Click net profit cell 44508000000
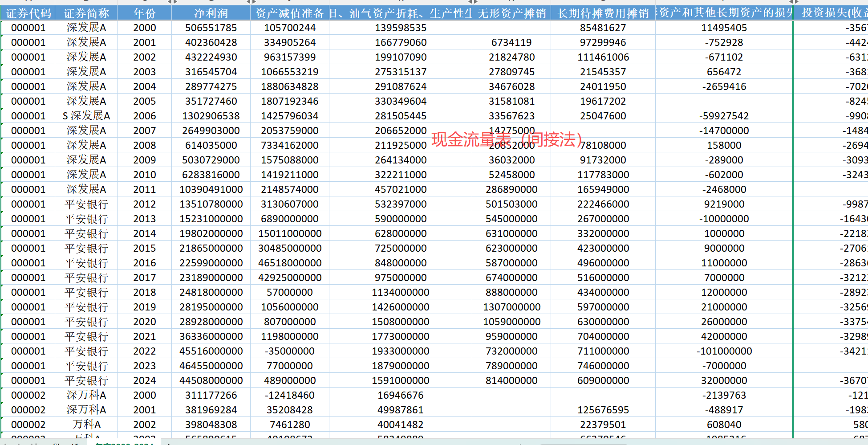The width and height of the screenshot is (868, 445). click(211, 380)
